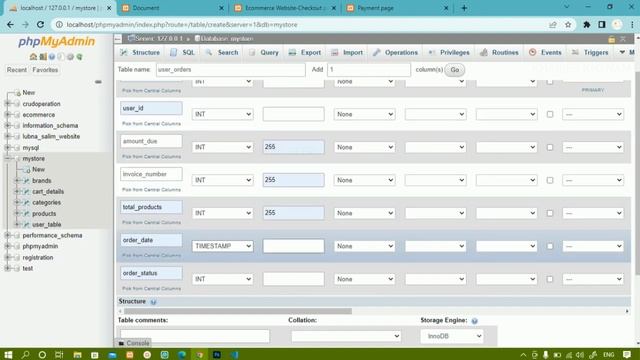Collapse mystore database tree node
This screenshot has width=640, height=360.
click(8, 158)
